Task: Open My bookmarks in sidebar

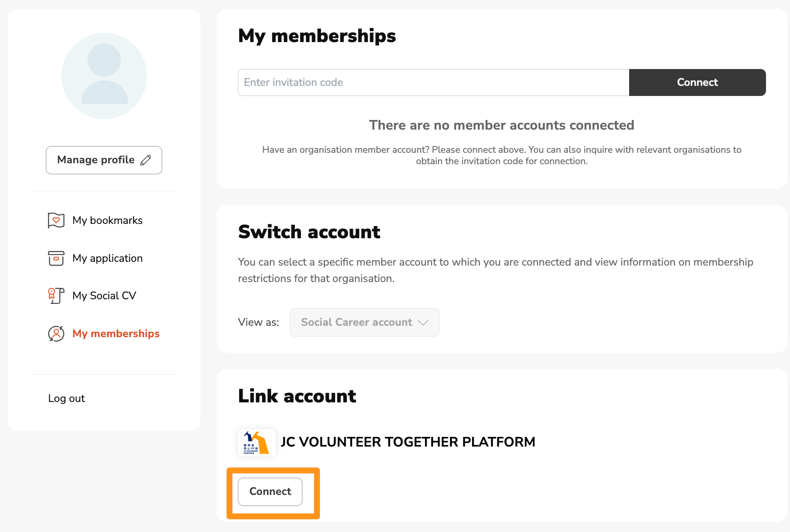Action: pos(107,220)
